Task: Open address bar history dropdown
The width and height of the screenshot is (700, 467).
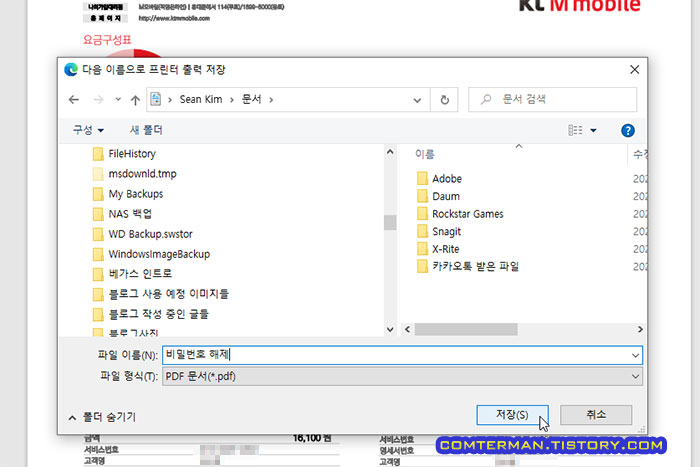Action: 417,100
